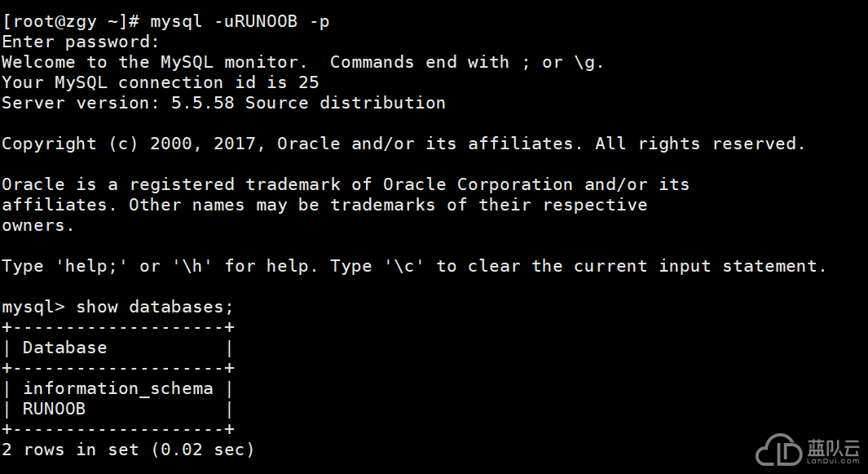Select the RUNOOB row in the results table
The image size is (868, 474).
click(x=54, y=409)
